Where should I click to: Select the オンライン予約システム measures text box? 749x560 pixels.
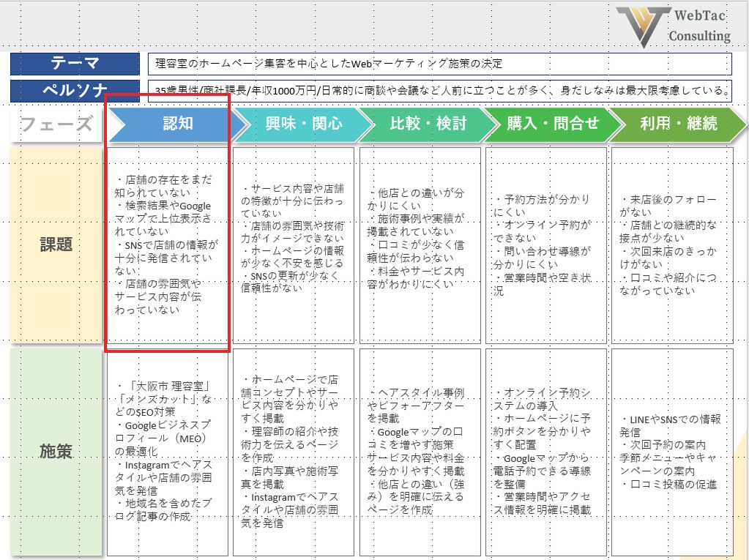click(x=545, y=452)
